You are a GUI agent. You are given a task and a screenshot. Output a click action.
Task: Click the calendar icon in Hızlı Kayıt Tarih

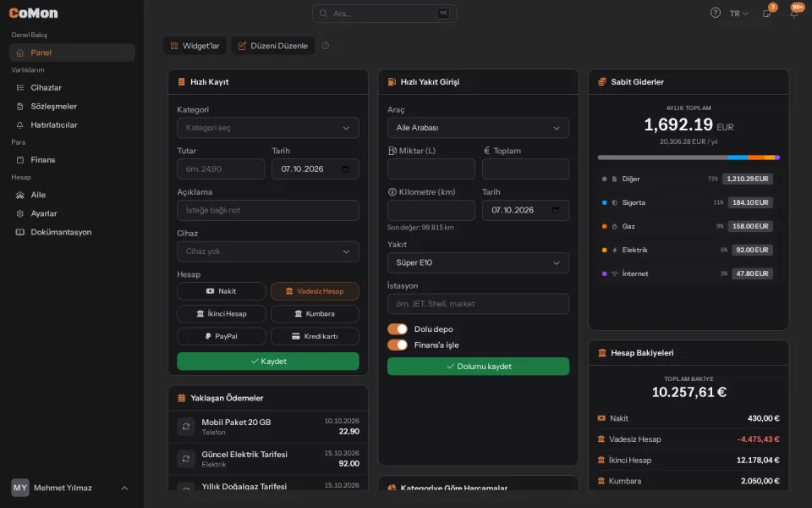click(345, 169)
